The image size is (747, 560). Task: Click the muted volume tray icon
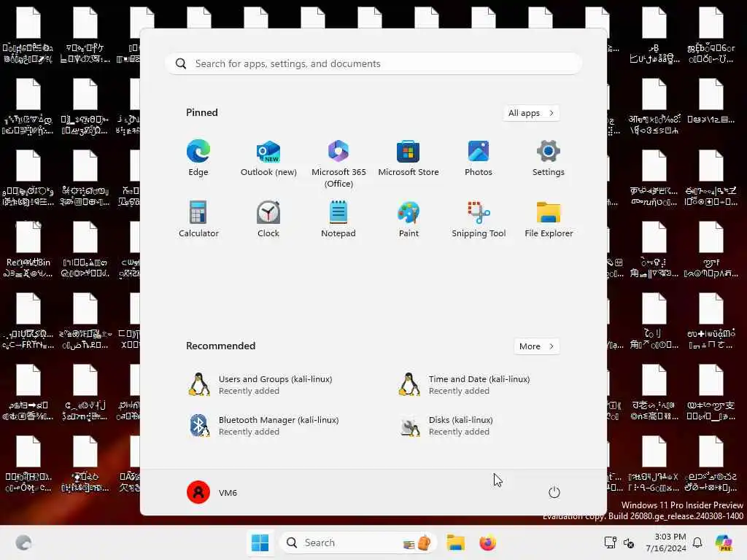tap(629, 542)
